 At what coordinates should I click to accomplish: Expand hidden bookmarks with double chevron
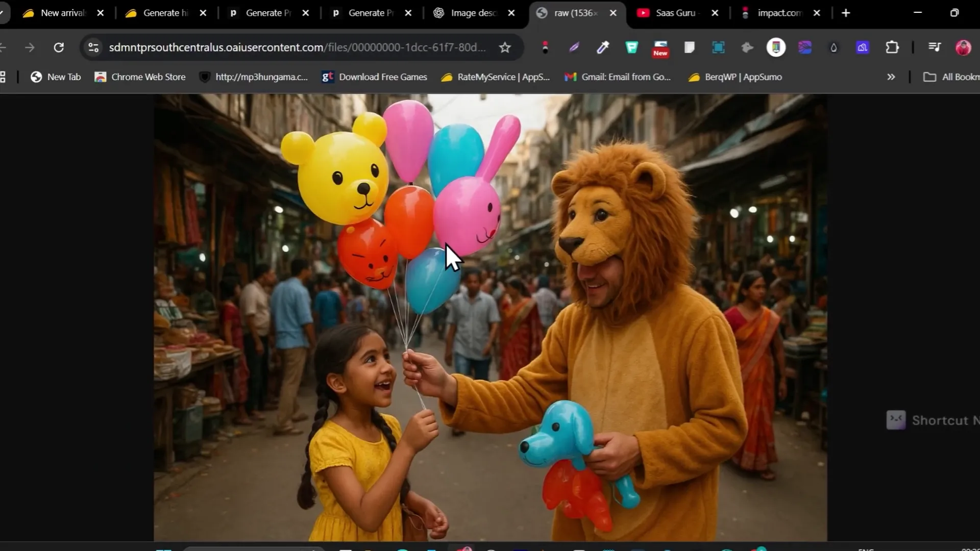click(x=891, y=77)
